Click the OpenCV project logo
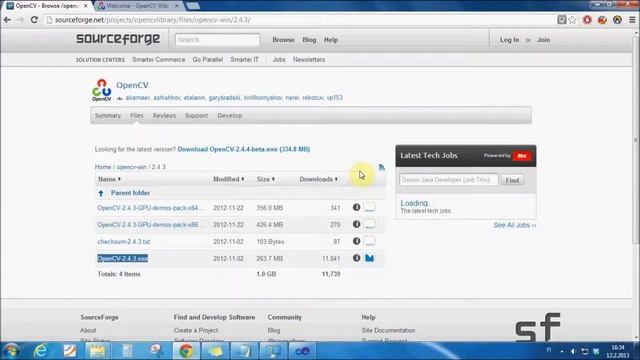The height and width of the screenshot is (360, 640). coord(102,90)
